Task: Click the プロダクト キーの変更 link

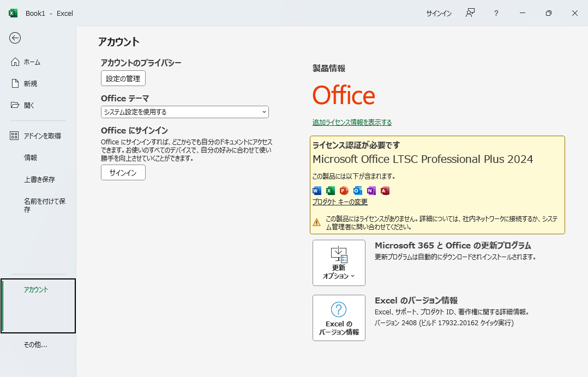Action: pyautogui.click(x=340, y=202)
